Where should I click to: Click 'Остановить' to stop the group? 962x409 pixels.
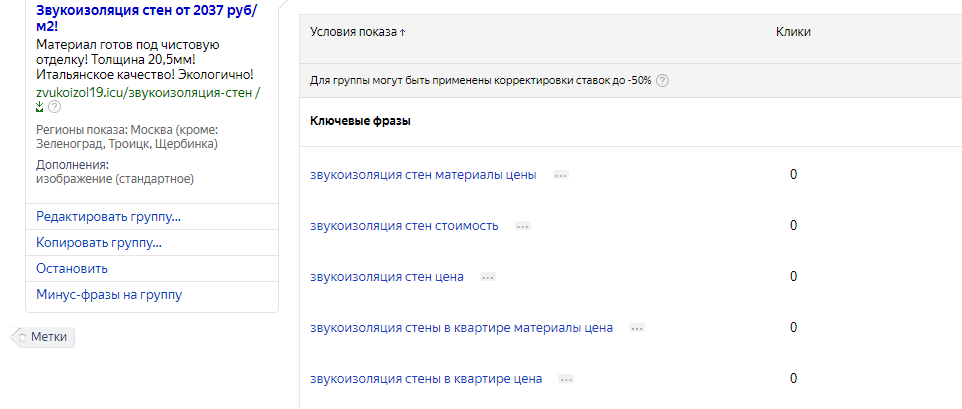[72, 269]
